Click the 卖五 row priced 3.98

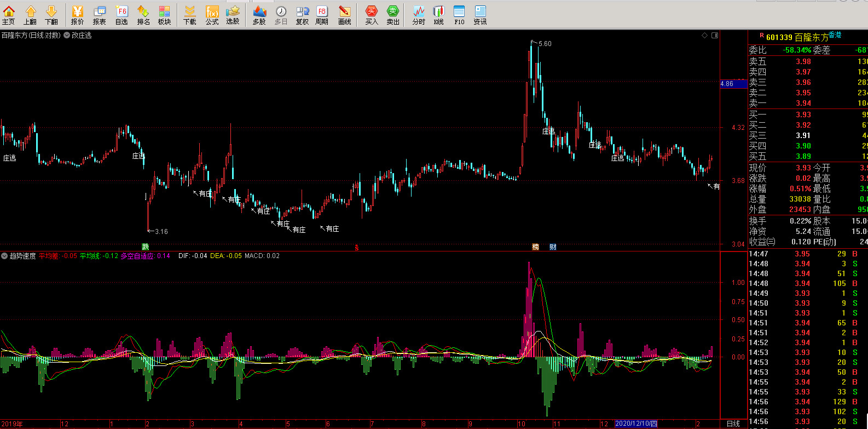tap(808, 61)
